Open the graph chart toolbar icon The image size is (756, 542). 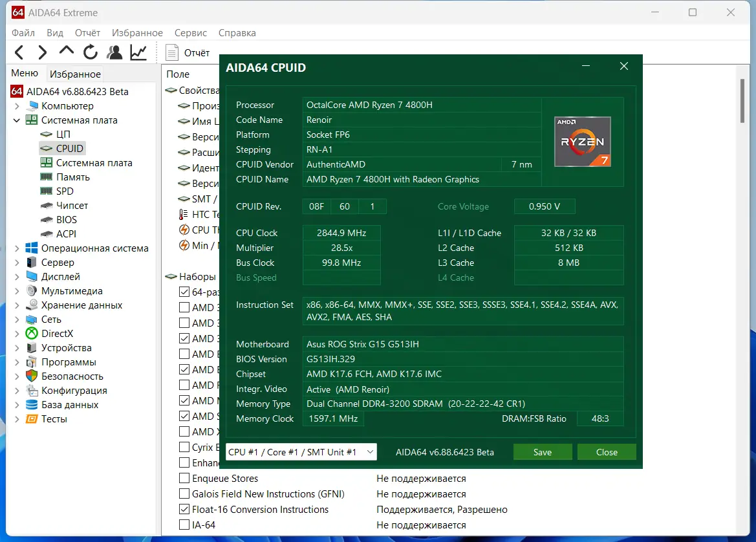click(x=138, y=52)
